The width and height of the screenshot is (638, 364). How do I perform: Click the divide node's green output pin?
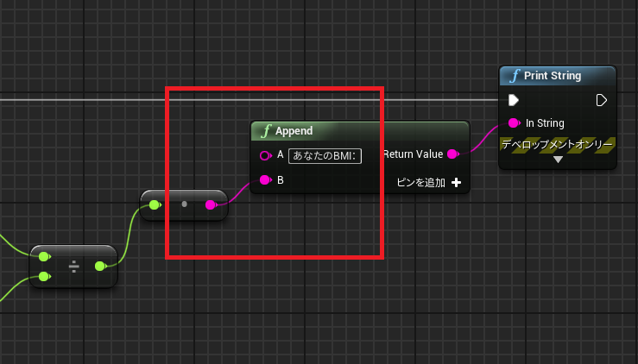click(x=100, y=266)
